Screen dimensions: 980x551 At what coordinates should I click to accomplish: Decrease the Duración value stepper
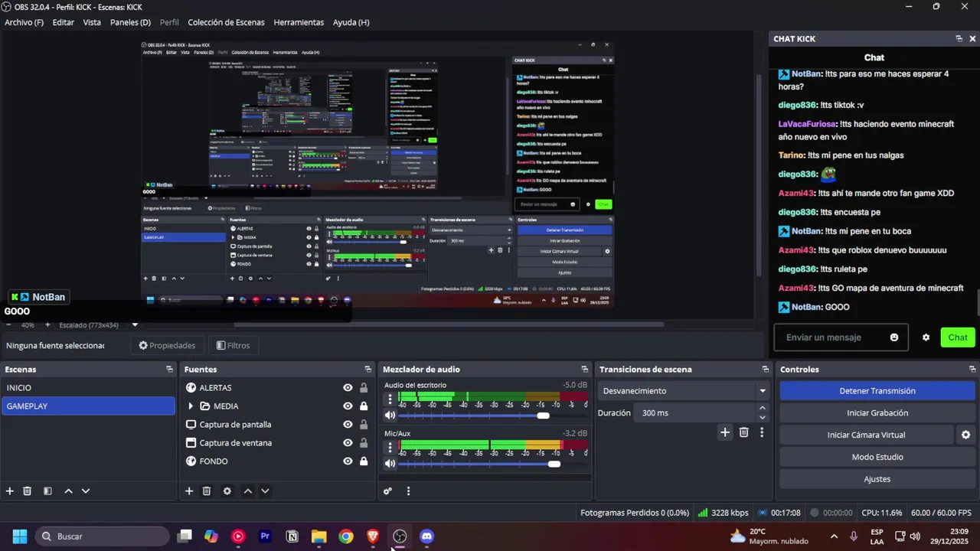click(x=762, y=417)
